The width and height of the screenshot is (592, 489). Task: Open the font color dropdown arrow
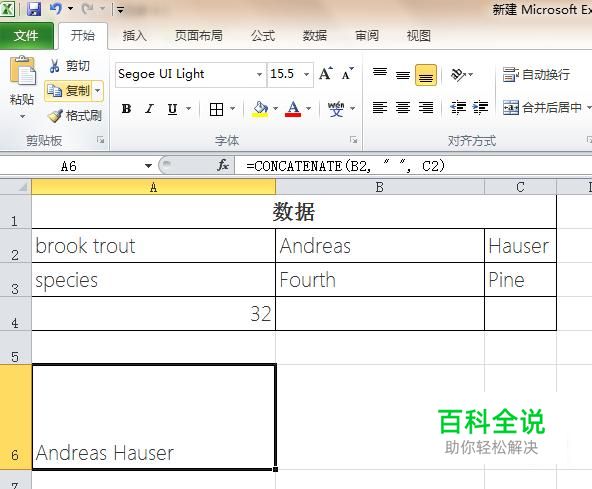(x=309, y=109)
